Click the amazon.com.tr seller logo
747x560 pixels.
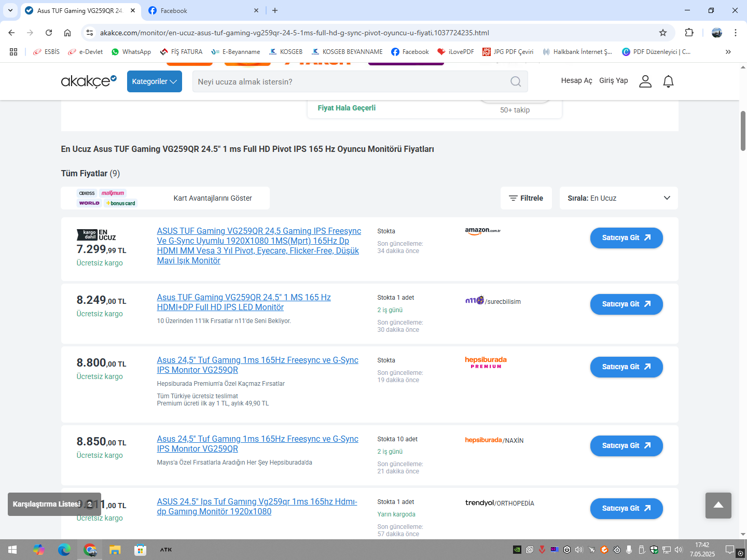483,231
